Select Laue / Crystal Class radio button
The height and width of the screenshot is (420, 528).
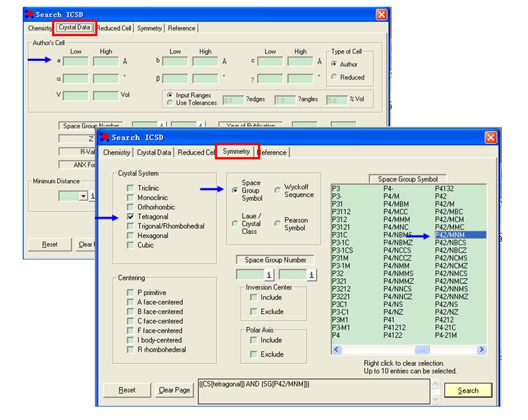(235, 223)
